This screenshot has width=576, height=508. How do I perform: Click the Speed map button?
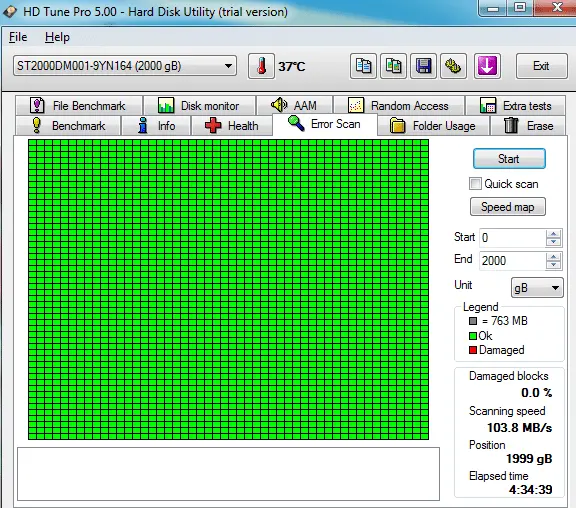(x=508, y=207)
